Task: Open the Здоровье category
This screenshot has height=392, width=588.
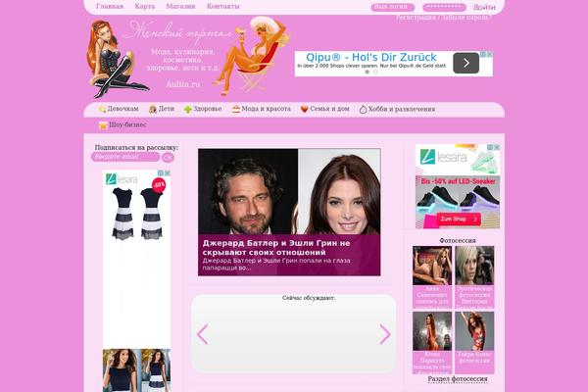Action: [x=208, y=109]
